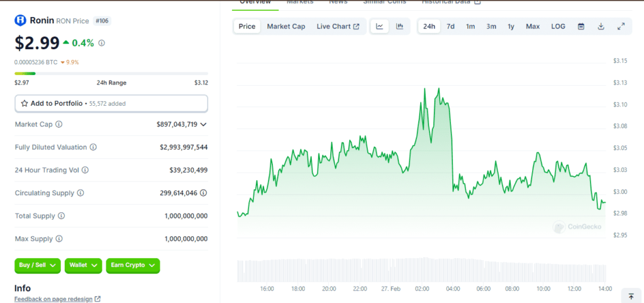Click the Total Supply info icon

61,216
